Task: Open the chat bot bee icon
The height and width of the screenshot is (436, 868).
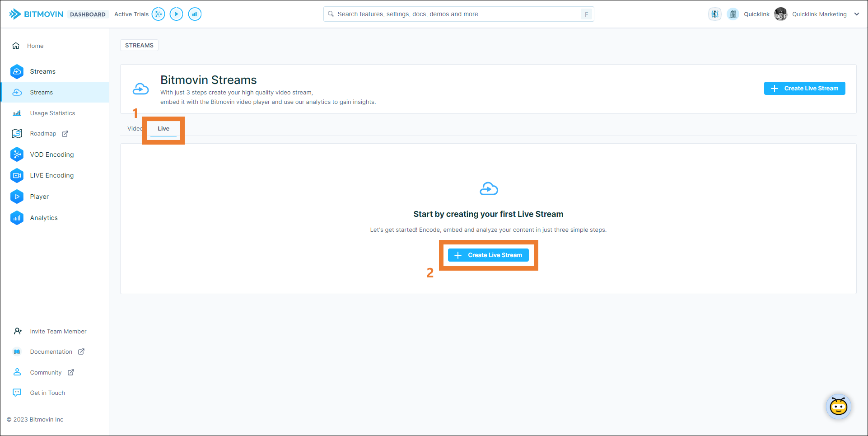Action: 838,407
